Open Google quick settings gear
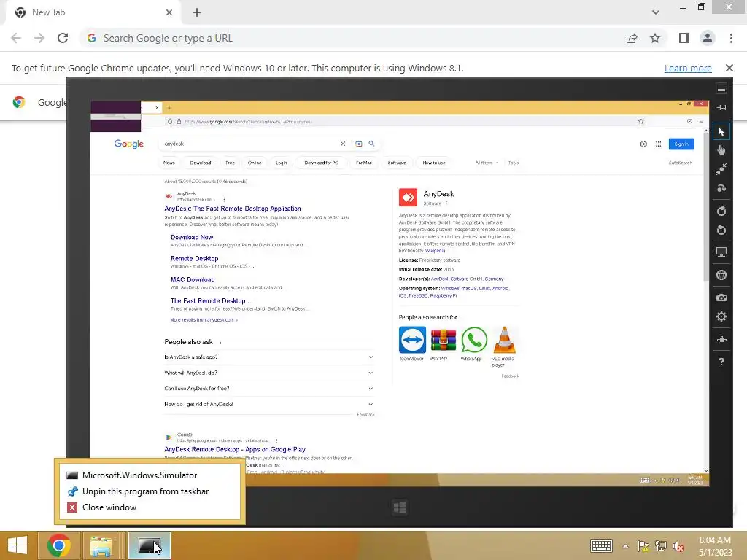Image resolution: width=747 pixels, height=560 pixels. pyautogui.click(x=643, y=144)
